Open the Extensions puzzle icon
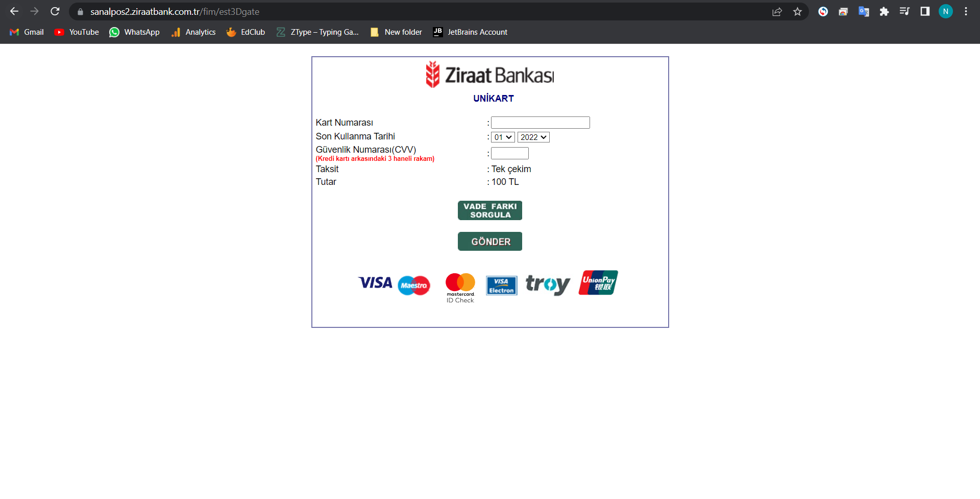This screenshot has height=499, width=980. click(884, 12)
